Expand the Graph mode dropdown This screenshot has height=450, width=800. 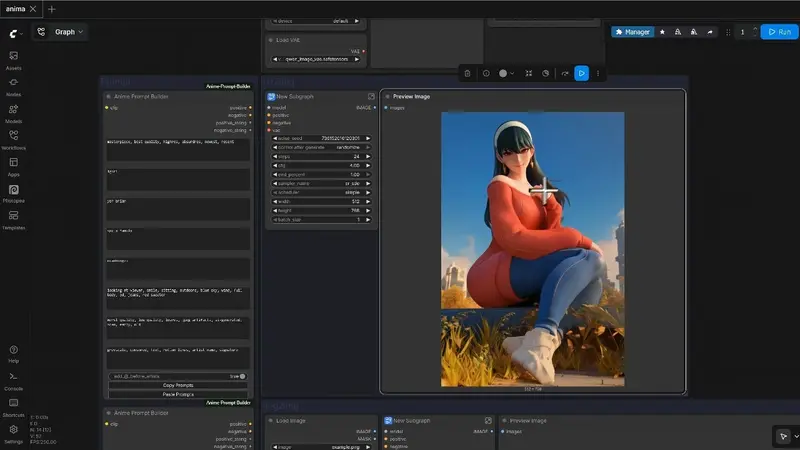pyautogui.click(x=60, y=32)
